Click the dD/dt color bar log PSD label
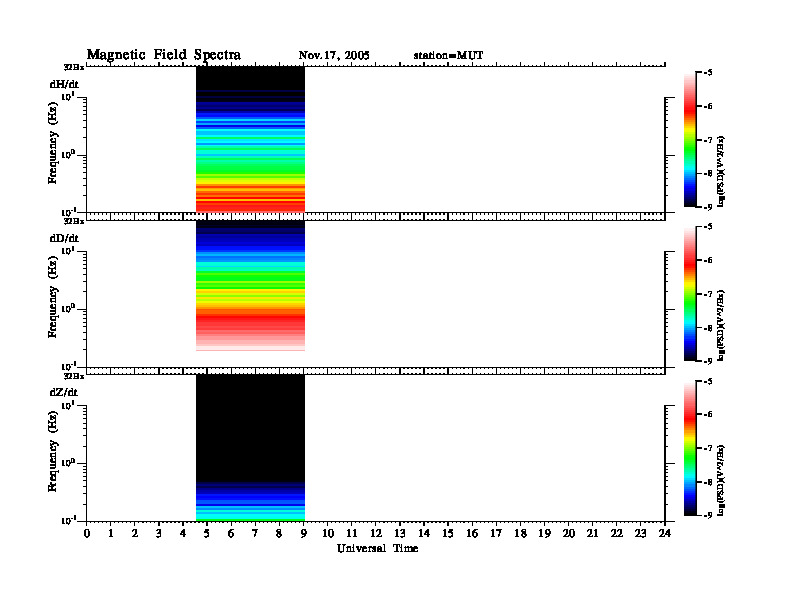The height and width of the screenshot is (612, 792). [721, 325]
